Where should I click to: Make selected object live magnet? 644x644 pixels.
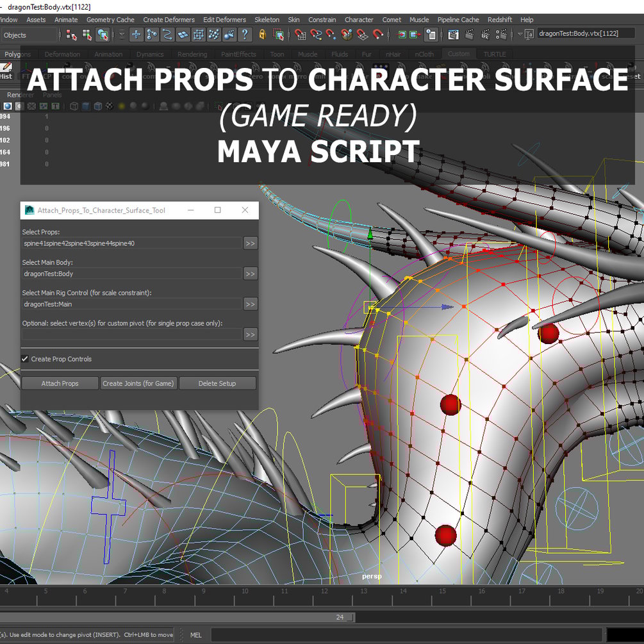(x=378, y=35)
